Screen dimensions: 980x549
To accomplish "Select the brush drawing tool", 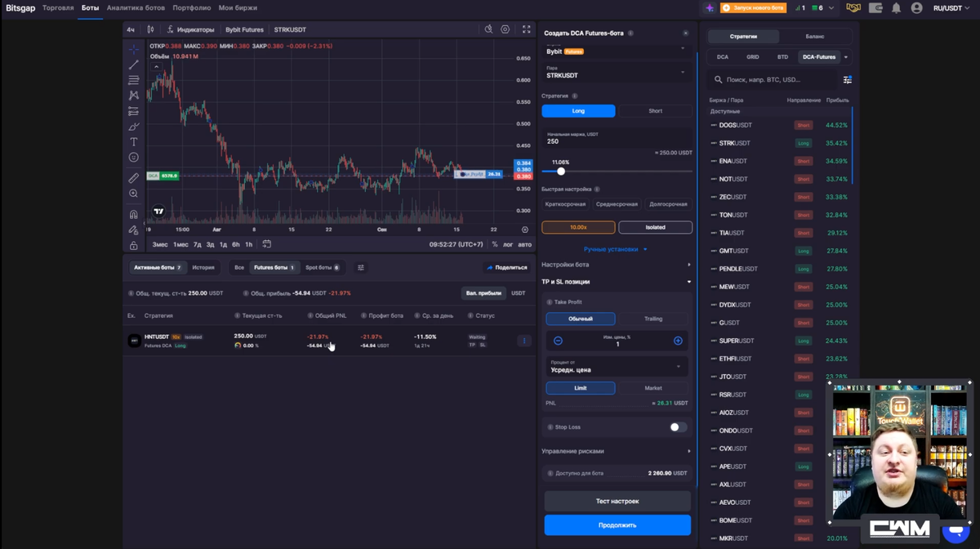I will point(133,127).
